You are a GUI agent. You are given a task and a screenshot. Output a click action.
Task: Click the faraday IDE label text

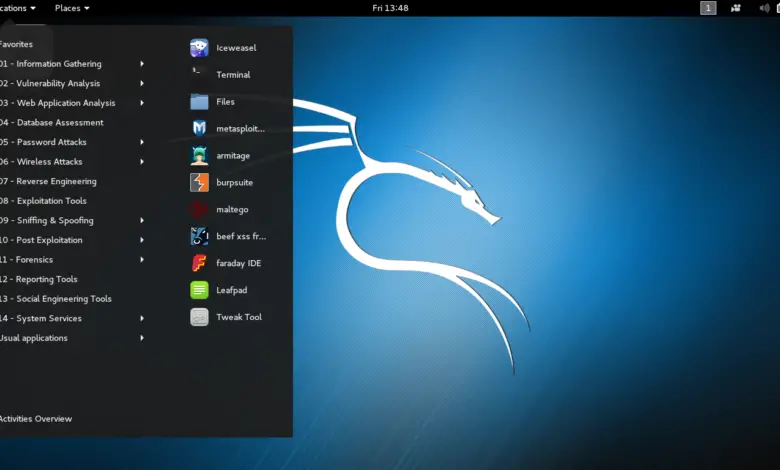[x=239, y=263]
